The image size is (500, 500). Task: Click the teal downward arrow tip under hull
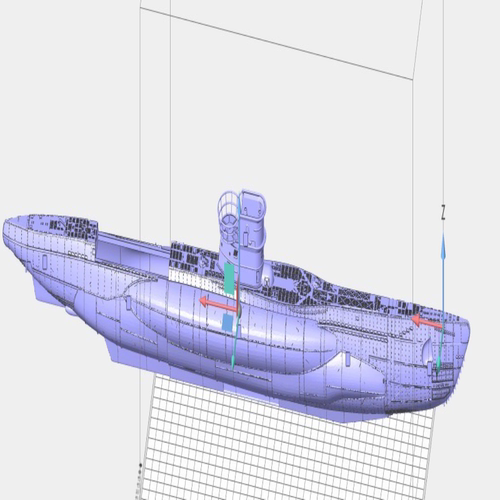coord(233,361)
